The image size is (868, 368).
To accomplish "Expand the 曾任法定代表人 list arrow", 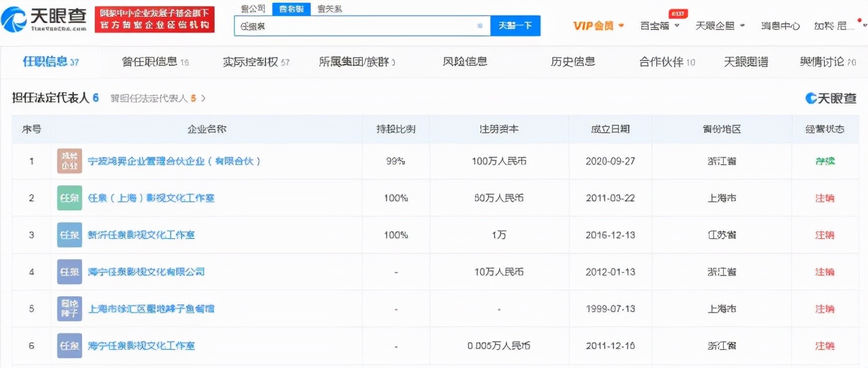I will tap(203, 98).
